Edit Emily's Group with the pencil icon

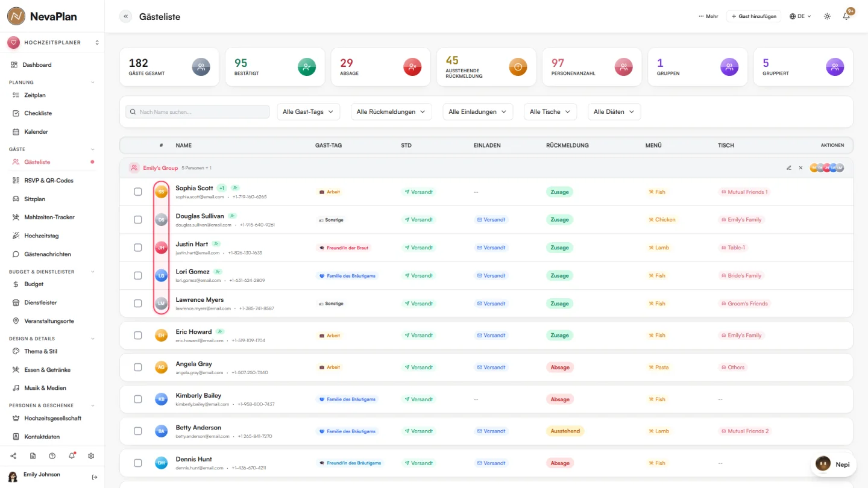point(788,168)
